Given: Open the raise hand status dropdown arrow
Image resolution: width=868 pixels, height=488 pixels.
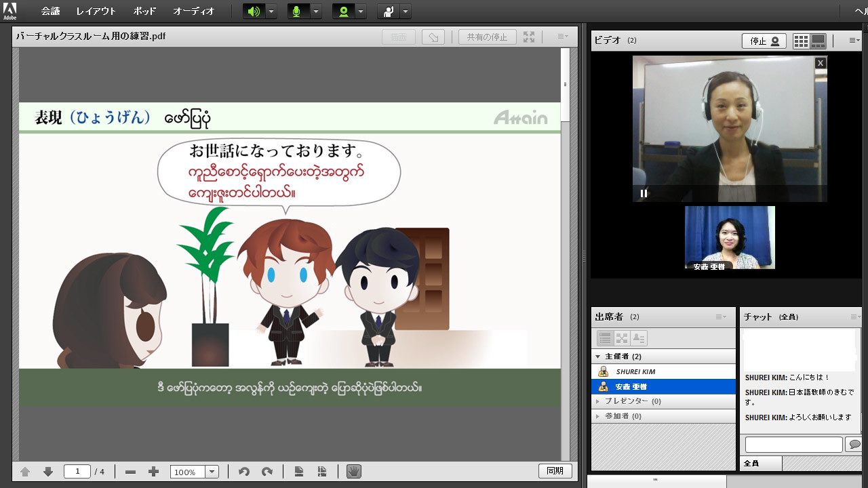Looking at the screenshot, I should [x=406, y=12].
